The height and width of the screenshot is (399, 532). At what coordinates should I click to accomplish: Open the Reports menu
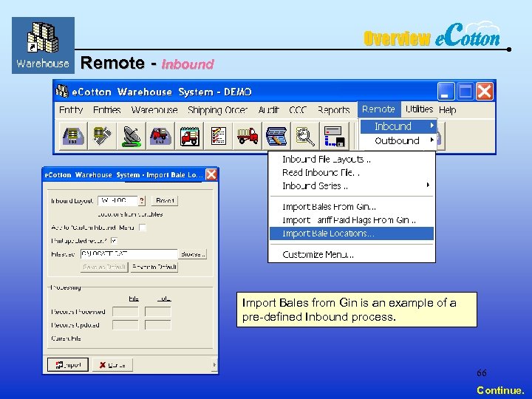click(x=334, y=109)
